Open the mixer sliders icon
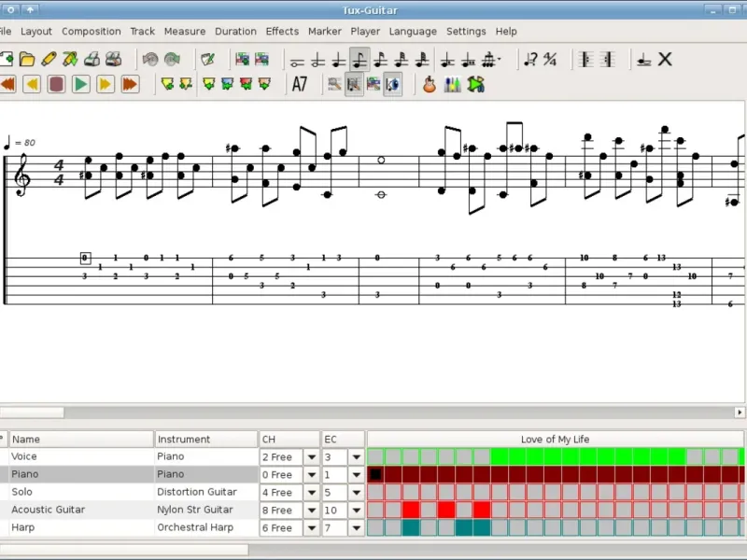747x560 pixels. point(452,85)
